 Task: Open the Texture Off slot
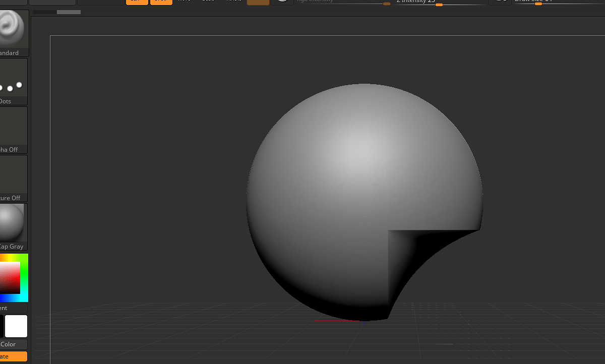pyautogui.click(x=13, y=178)
